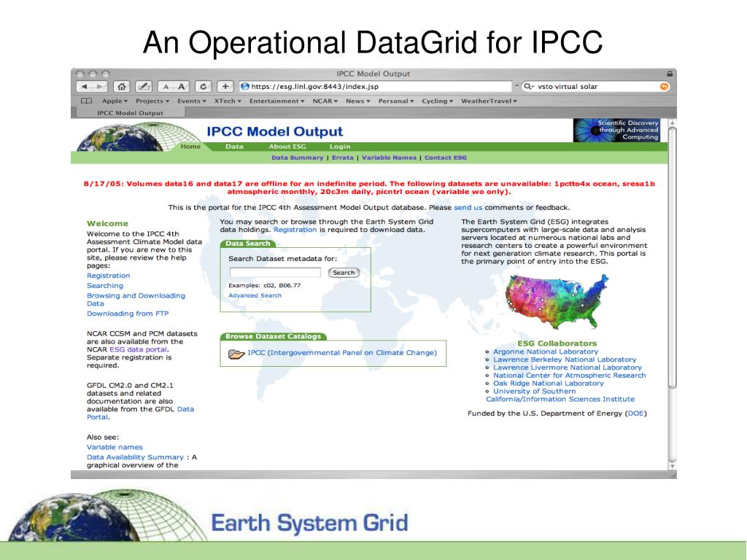Open the Apple bookmarks dropdown
Image resolution: width=747 pixels, height=560 pixels.
point(115,101)
